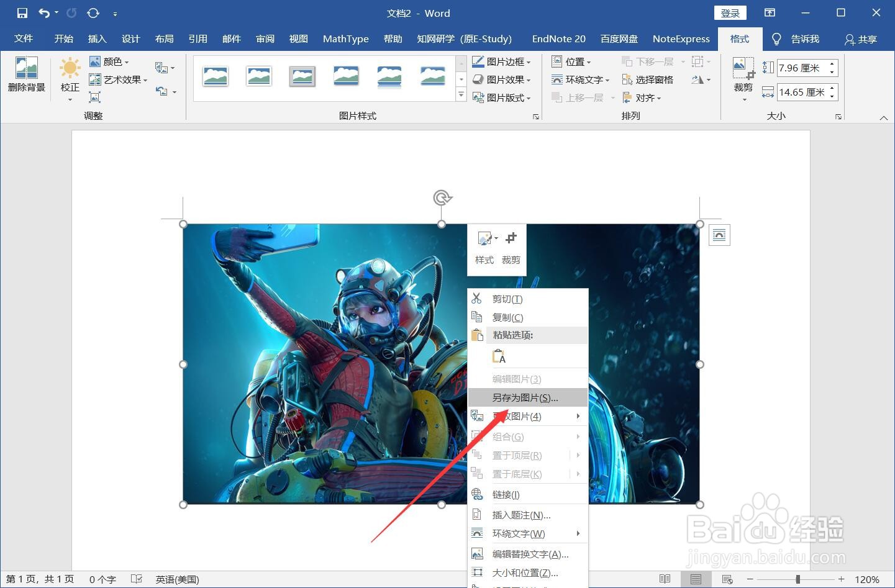The height and width of the screenshot is (588, 895).
Task: Open the 对齐 align dropdown
Action: pyautogui.click(x=642, y=97)
